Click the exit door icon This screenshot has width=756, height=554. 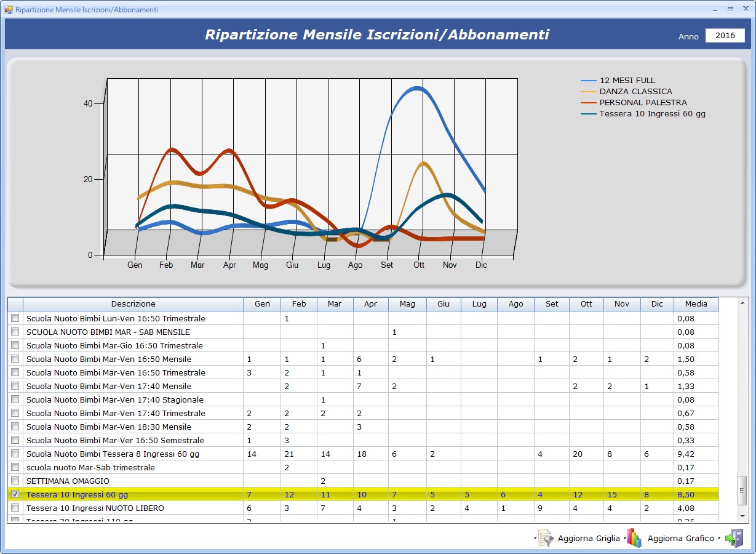tap(734, 538)
